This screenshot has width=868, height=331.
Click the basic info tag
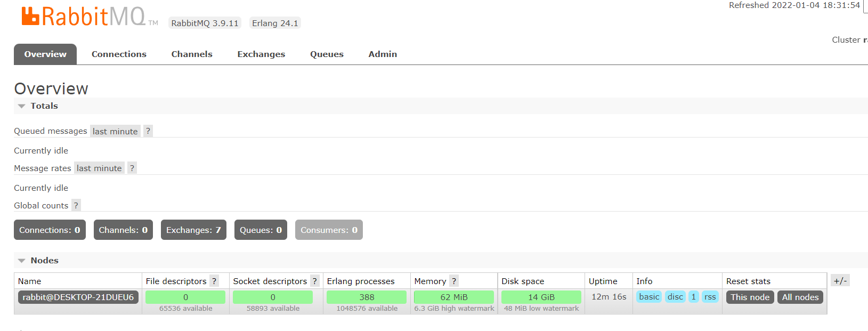[649, 297]
